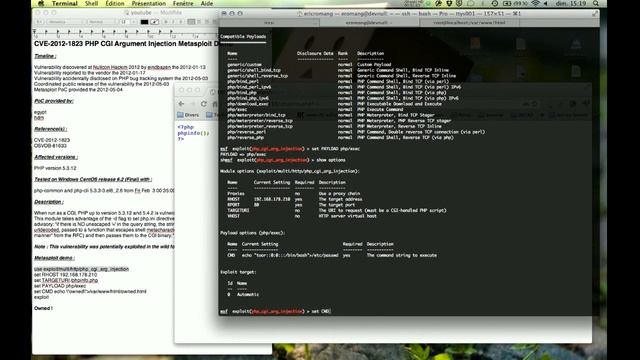This screenshot has height=360, width=640.
Task: Open the Terminal app menu
Action: click(64, 4)
